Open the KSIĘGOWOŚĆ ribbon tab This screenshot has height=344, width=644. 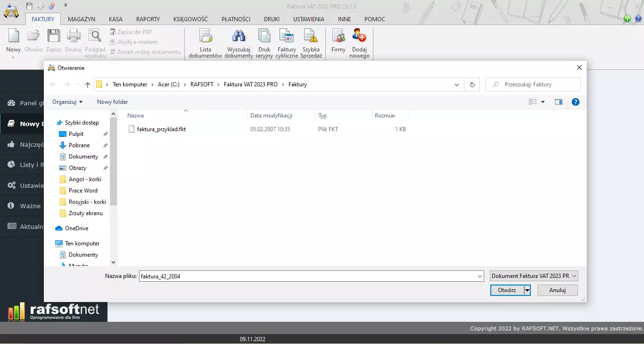click(190, 19)
